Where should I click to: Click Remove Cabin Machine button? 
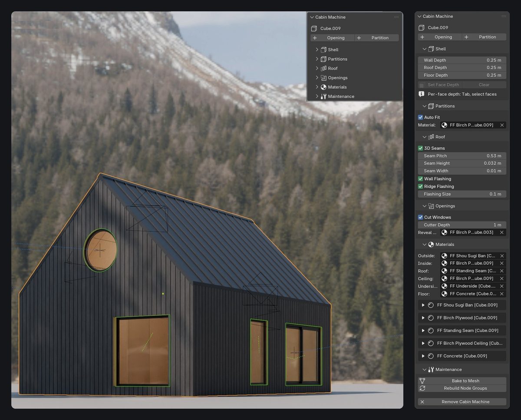click(462, 402)
